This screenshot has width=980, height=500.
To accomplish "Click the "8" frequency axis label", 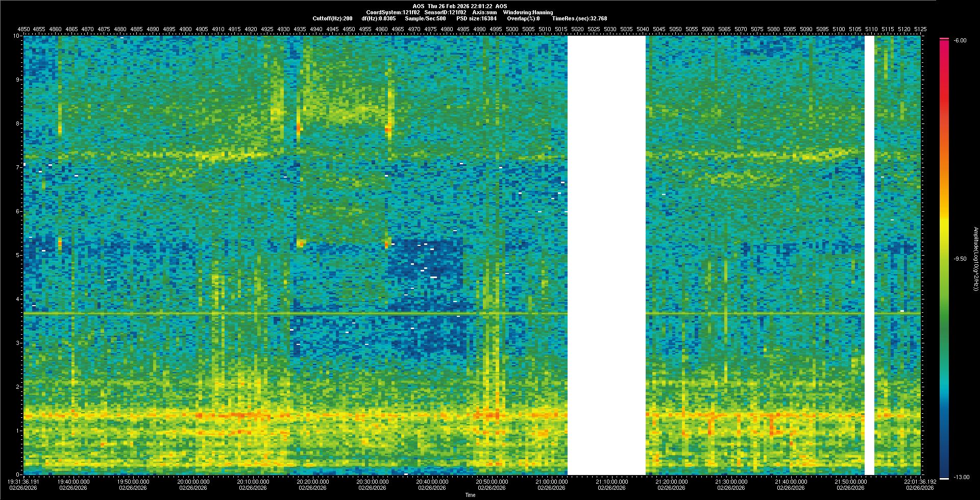I will pyautogui.click(x=18, y=123).
